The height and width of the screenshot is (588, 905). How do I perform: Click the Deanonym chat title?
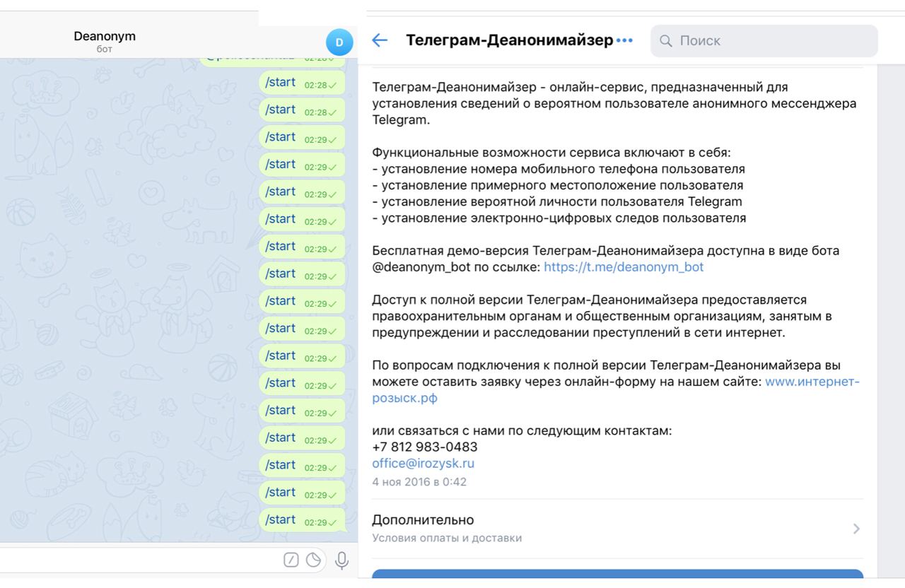[x=105, y=36]
